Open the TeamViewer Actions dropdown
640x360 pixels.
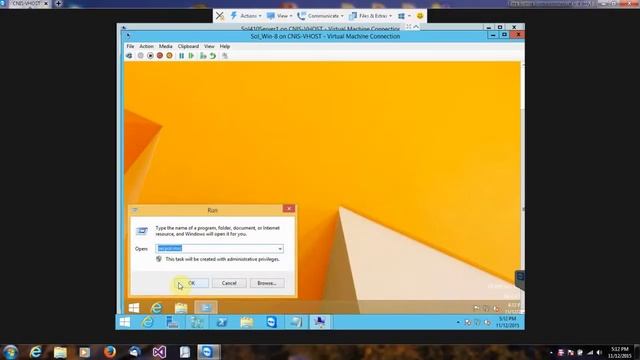[246, 16]
